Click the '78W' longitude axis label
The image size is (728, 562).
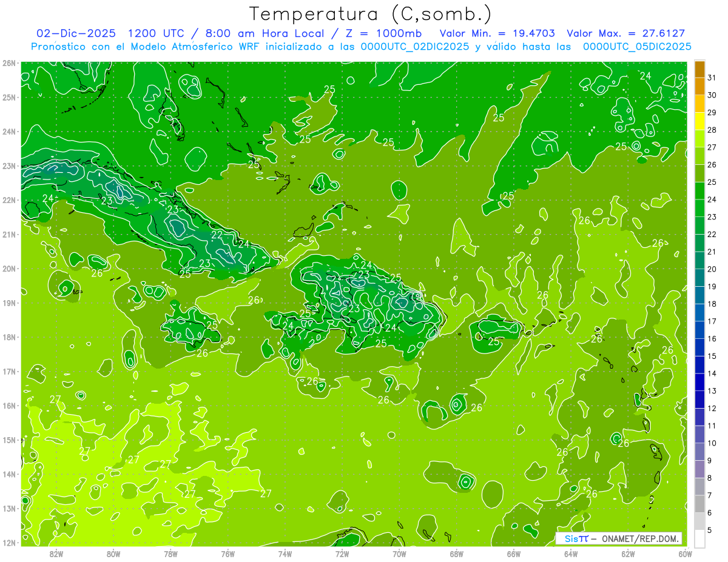[170, 554]
